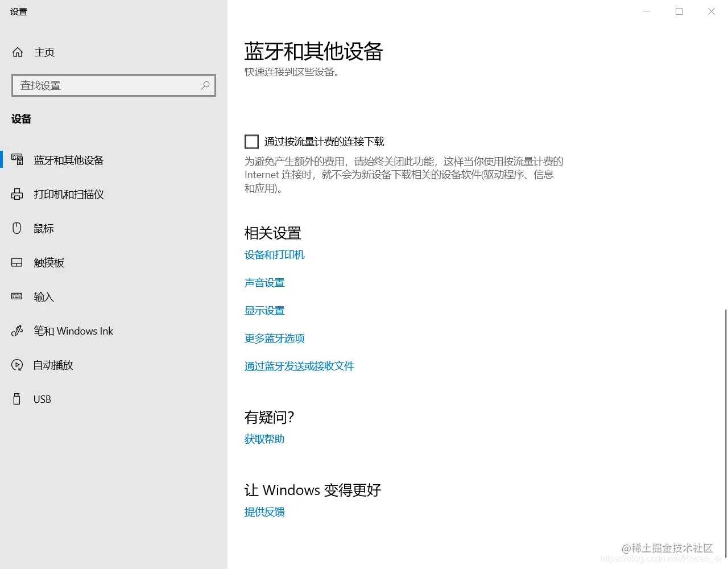The height and width of the screenshot is (569, 728).
Task: Click the pen icon for 笔和 Windows Ink
Action: tap(17, 331)
